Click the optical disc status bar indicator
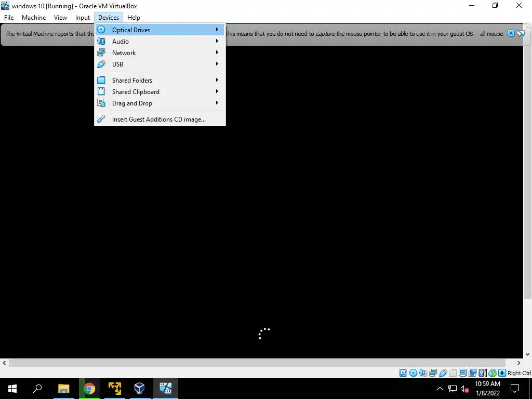 tap(413, 373)
